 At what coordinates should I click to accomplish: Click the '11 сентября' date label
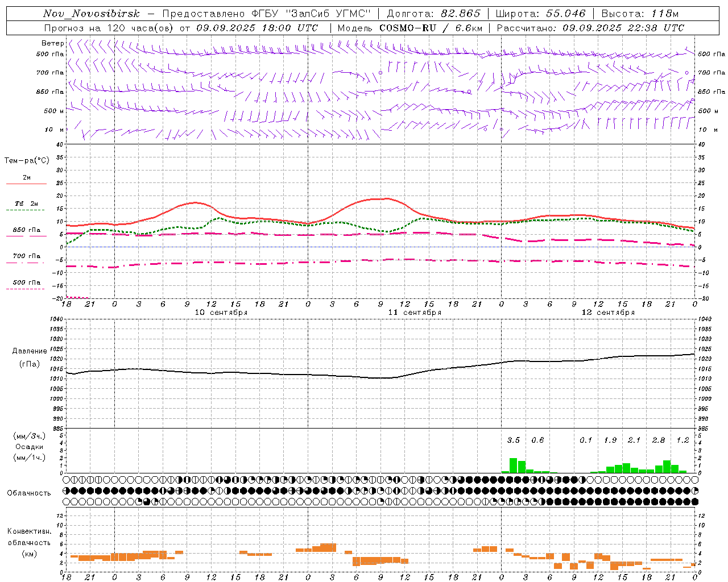tap(415, 313)
